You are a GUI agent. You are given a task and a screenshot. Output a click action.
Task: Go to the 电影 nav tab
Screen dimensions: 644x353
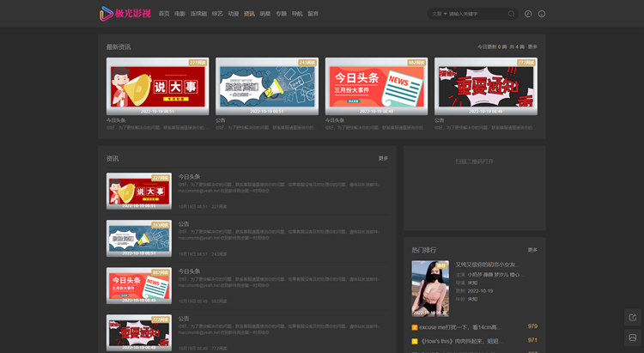[180, 14]
